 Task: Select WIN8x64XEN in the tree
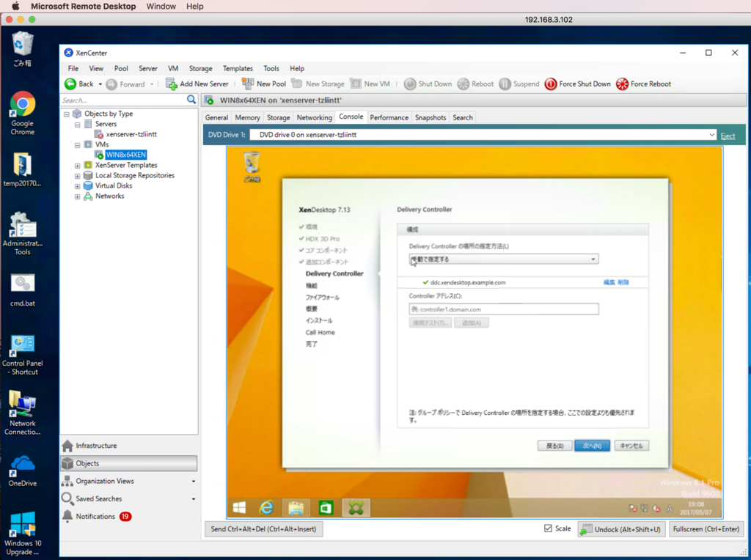(x=126, y=155)
